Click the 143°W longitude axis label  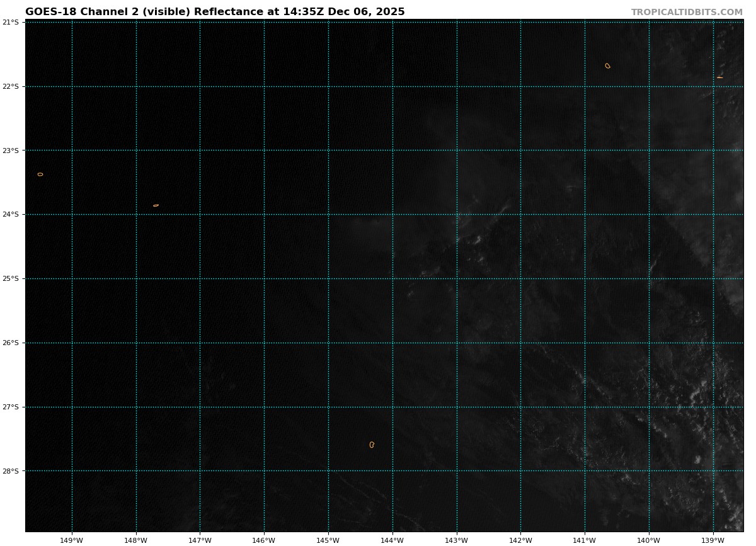click(456, 540)
